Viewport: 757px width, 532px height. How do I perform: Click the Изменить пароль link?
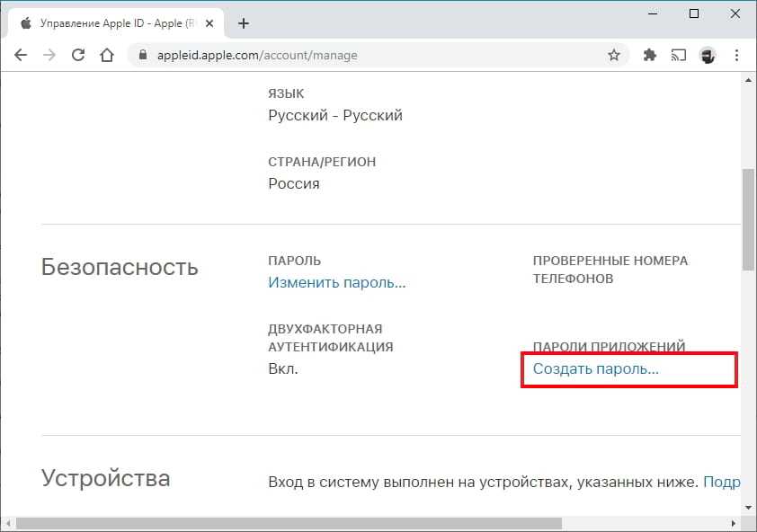337,282
